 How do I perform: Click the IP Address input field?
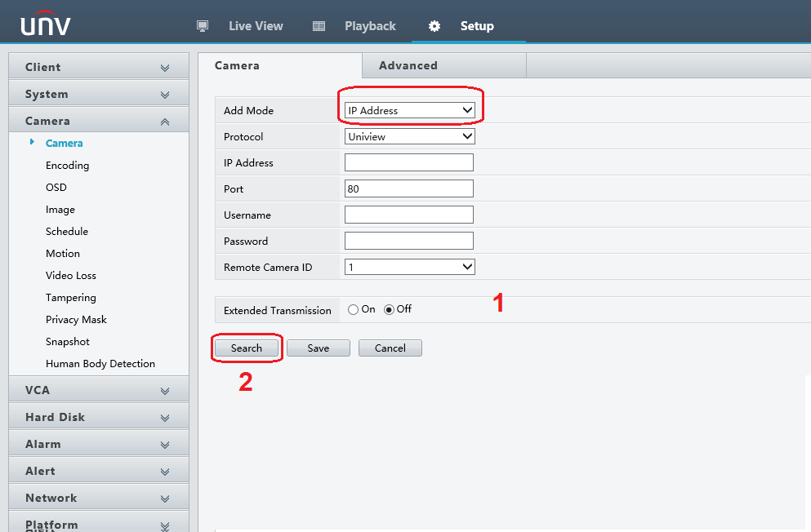click(408, 162)
